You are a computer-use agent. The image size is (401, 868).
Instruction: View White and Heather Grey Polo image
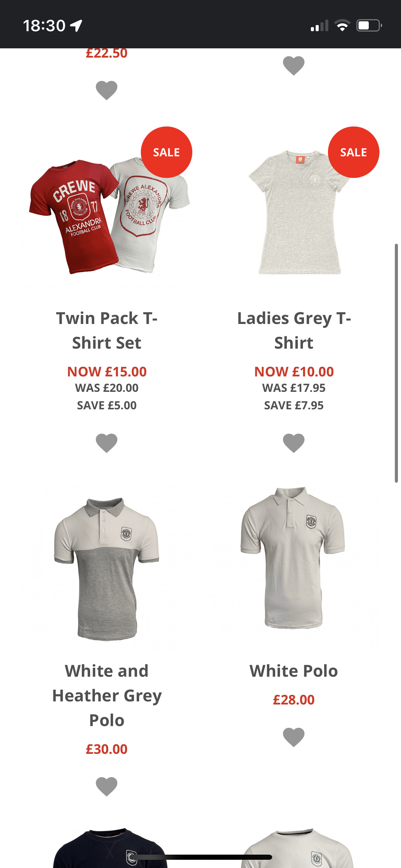pyautogui.click(x=107, y=567)
